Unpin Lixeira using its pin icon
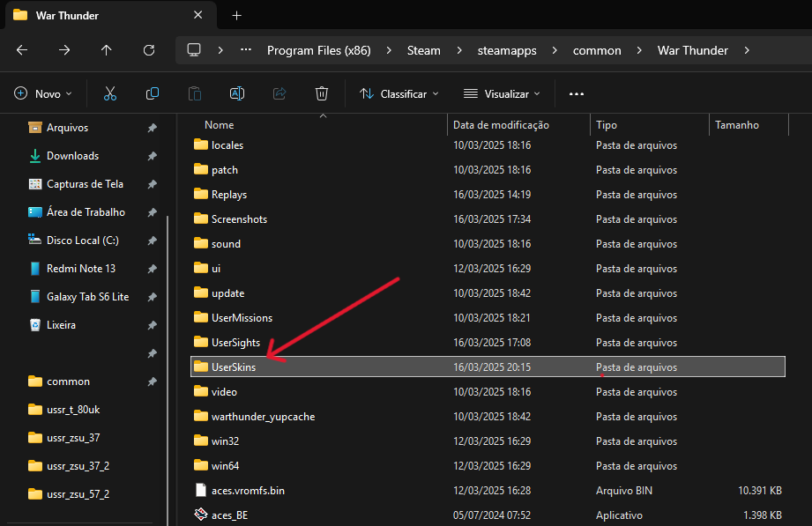This screenshot has height=526, width=812. pyautogui.click(x=152, y=325)
